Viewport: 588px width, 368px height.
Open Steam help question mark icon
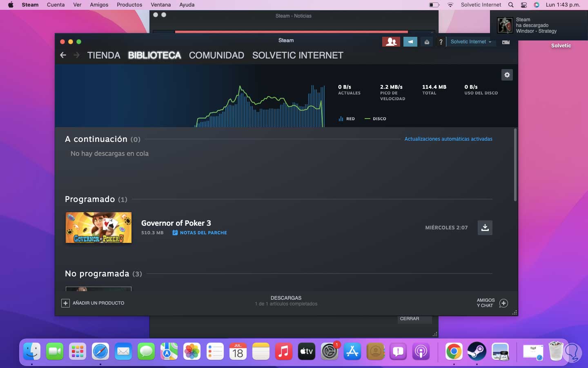441,42
